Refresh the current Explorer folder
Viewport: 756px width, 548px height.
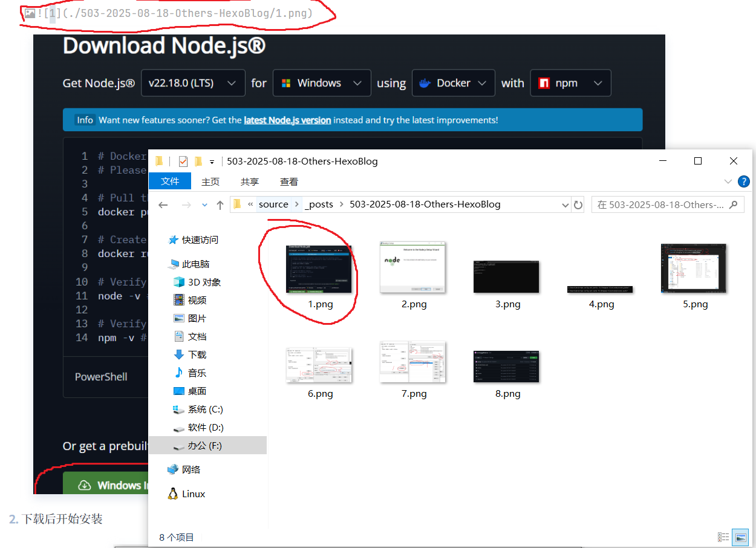578,204
